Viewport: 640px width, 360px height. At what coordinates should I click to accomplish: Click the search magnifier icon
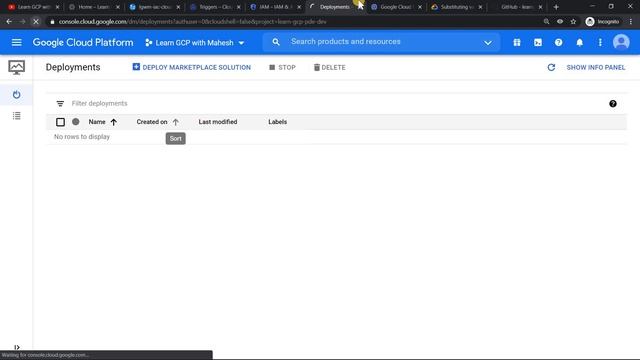(x=276, y=42)
